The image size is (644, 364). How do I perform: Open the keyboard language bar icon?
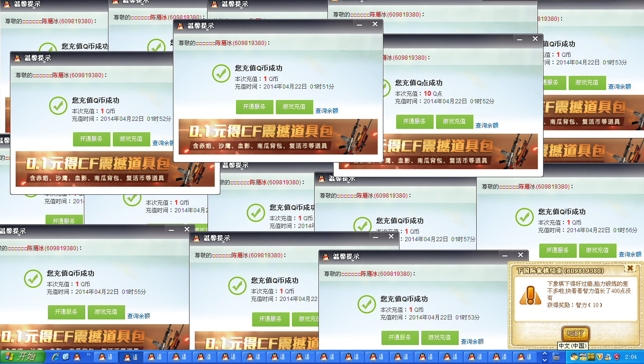point(556,357)
